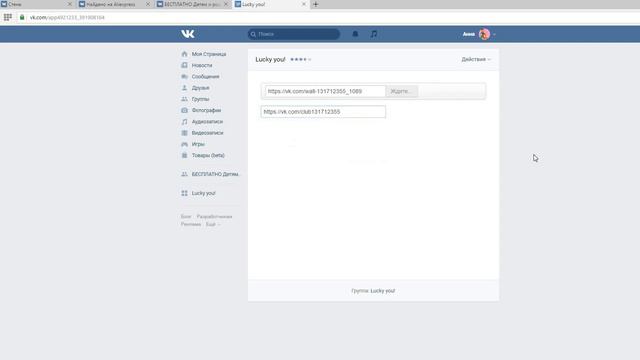Image resolution: width=640 pixels, height=360 pixels.
Task: Click the Блог footer link
Action: 186,217
